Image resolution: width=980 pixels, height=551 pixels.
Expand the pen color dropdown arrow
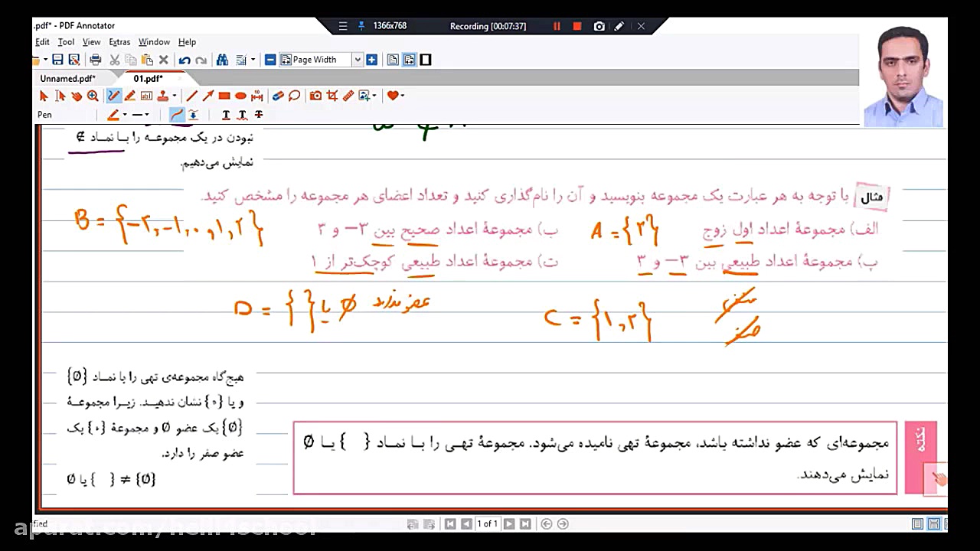[125, 115]
